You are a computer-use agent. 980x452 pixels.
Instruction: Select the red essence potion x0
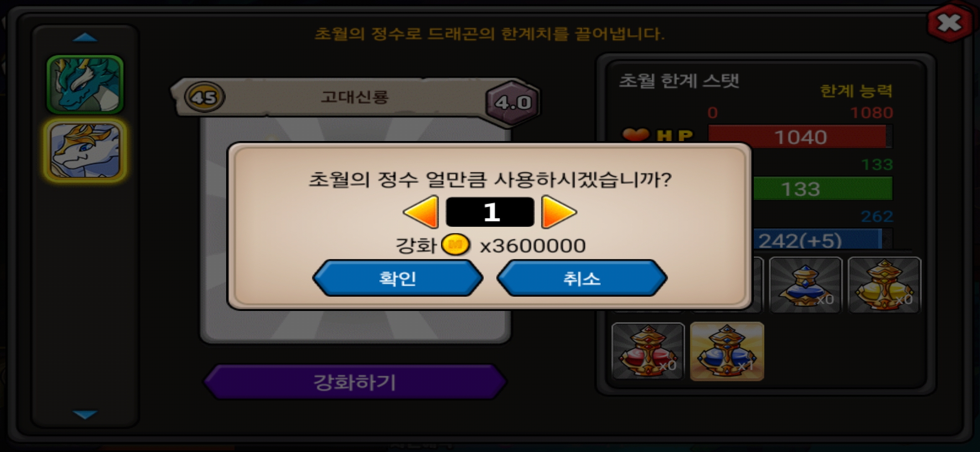click(648, 351)
